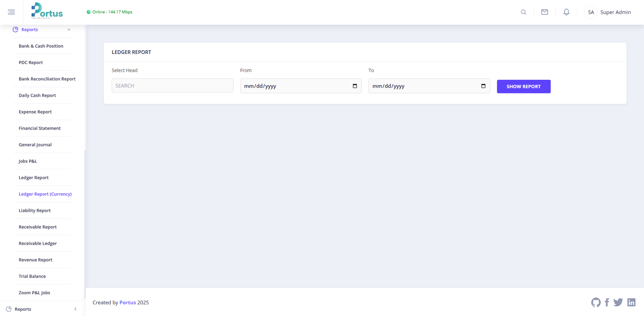Toggle the hamburger sidebar menu
This screenshot has width=644, height=316.
[11, 12]
